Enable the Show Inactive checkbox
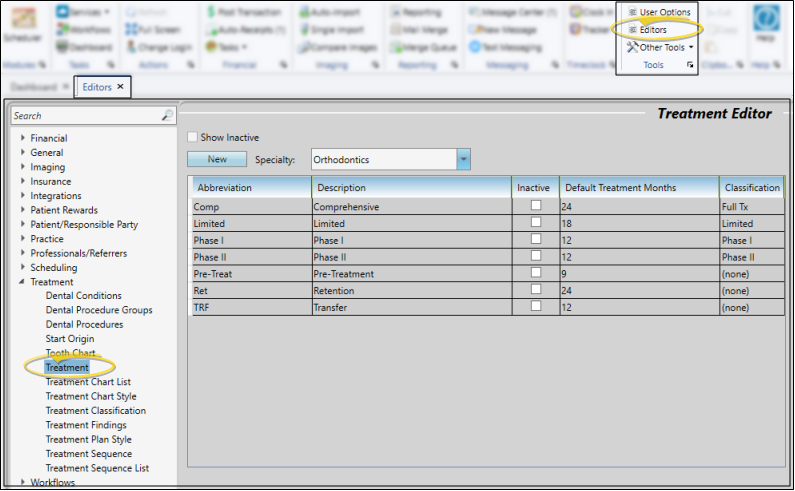 click(193, 137)
